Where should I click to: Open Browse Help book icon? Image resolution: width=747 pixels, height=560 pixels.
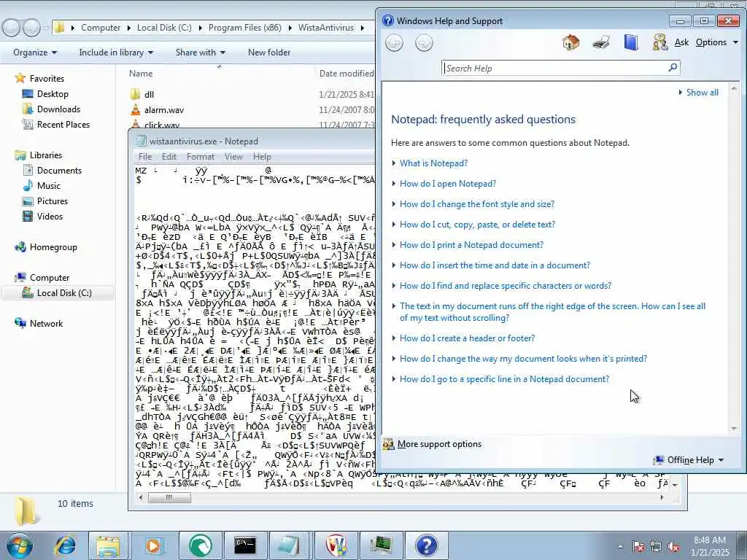point(631,42)
